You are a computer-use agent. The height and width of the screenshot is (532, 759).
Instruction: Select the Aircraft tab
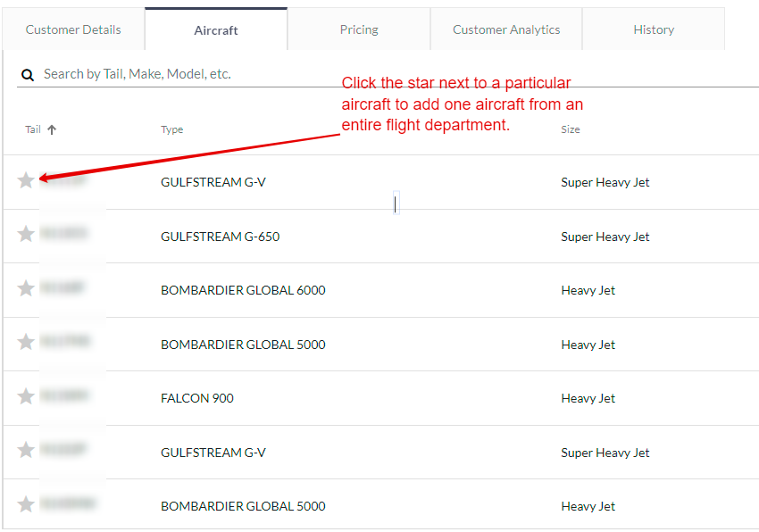tap(216, 29)
